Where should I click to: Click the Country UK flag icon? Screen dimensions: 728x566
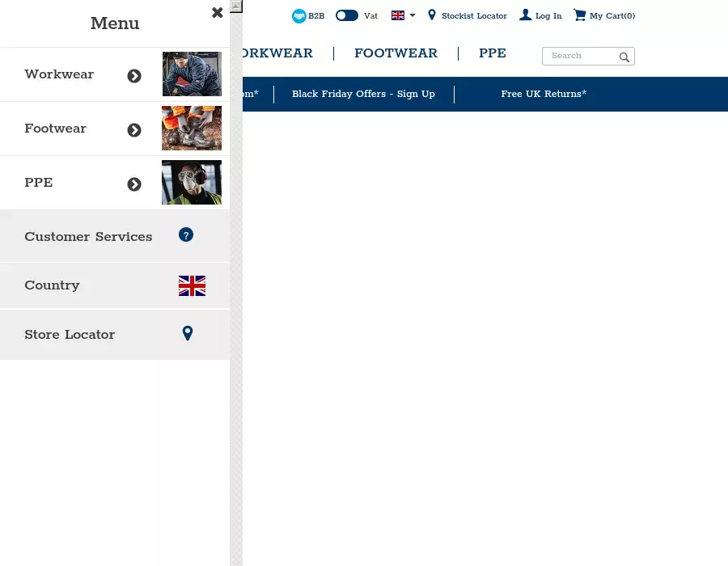[x=192, y=285]
